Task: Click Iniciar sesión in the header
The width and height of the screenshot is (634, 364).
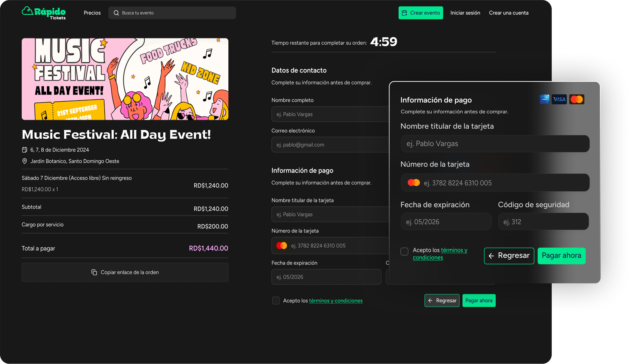Action: [x=465, y=13]
